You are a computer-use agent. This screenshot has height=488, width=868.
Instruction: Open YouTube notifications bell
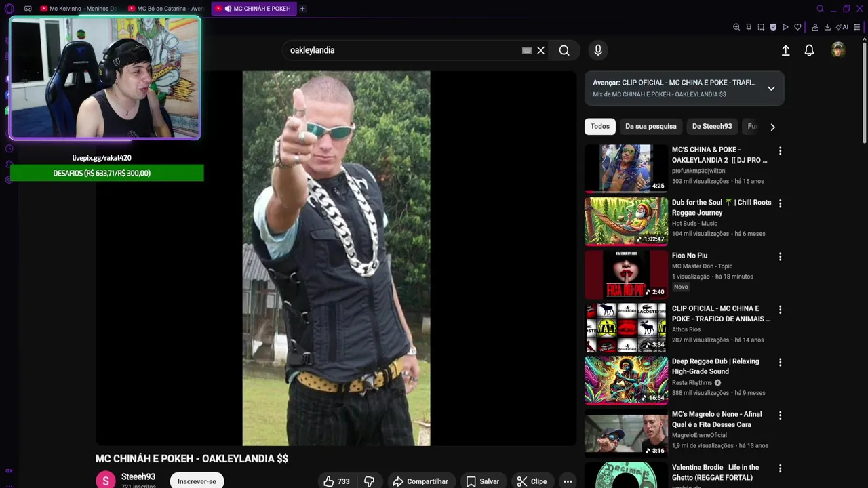coord(809,50)
